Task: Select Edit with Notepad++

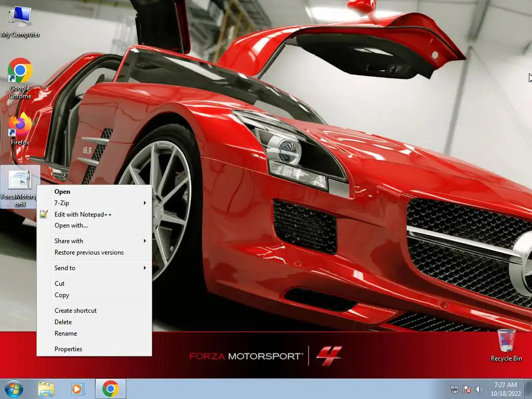Action: (x=95, y=215)
